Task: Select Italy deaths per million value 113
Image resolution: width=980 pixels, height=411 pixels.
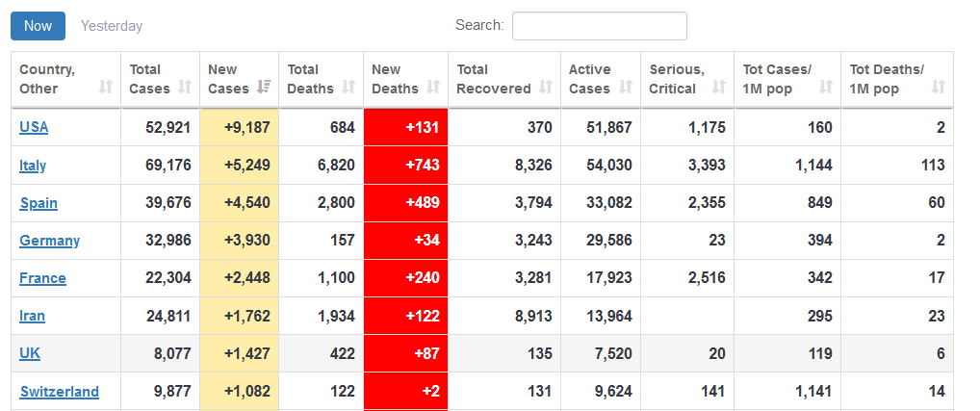Action: pos(933,166)
